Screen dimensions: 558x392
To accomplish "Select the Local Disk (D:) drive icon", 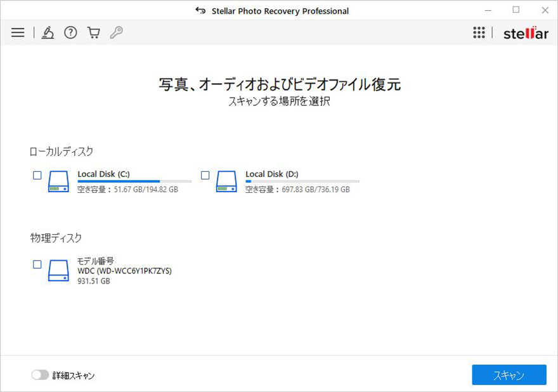I will coord(225,182).
